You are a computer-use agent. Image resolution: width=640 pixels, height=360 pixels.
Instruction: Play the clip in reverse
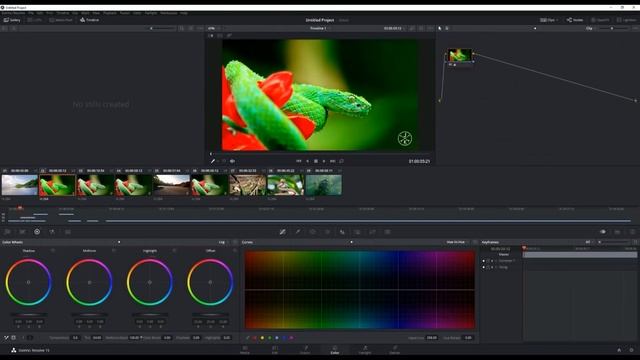[x=307, y=161]
